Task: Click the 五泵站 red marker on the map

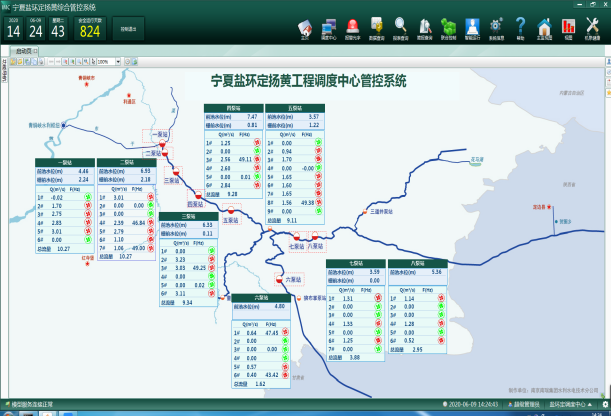Action: 231,210
